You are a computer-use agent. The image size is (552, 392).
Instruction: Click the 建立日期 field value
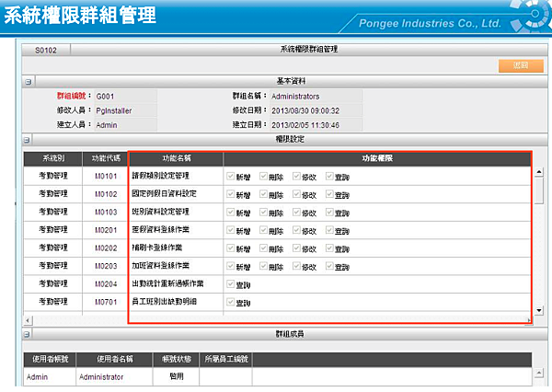click(x=316, y=125)
